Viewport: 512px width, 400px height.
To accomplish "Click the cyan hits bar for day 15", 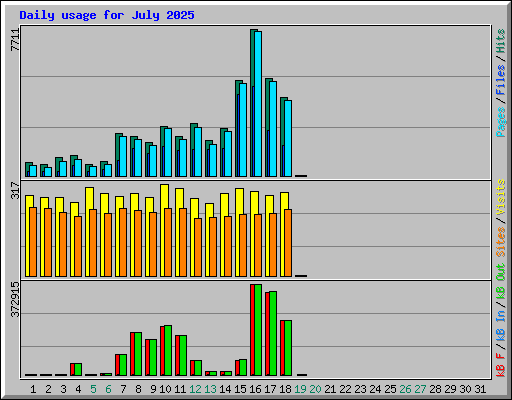I will [243, 130].
